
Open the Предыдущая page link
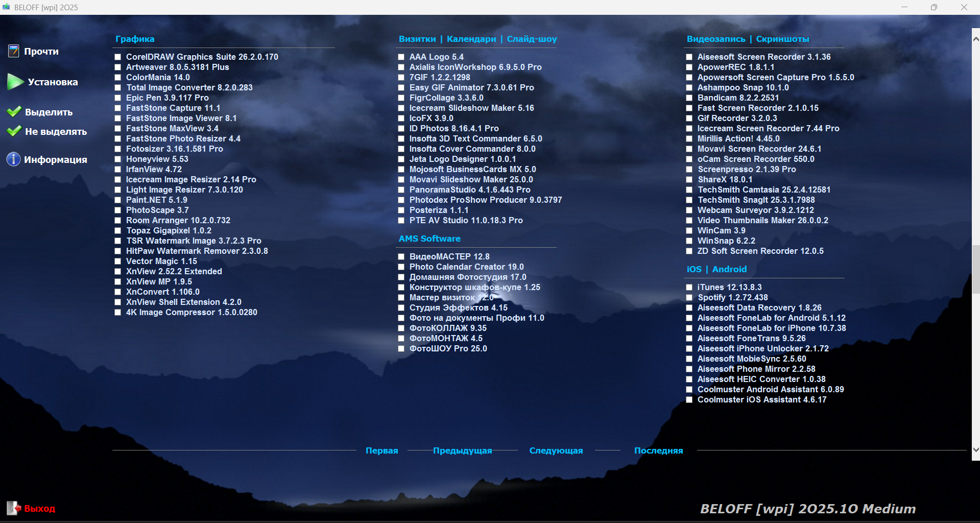(x=462, y=450)
